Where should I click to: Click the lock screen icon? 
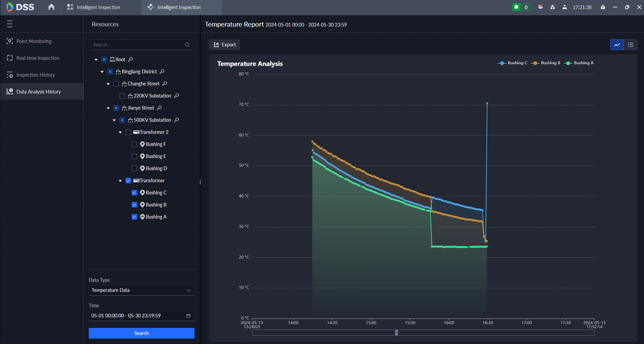tap(603, 7)
